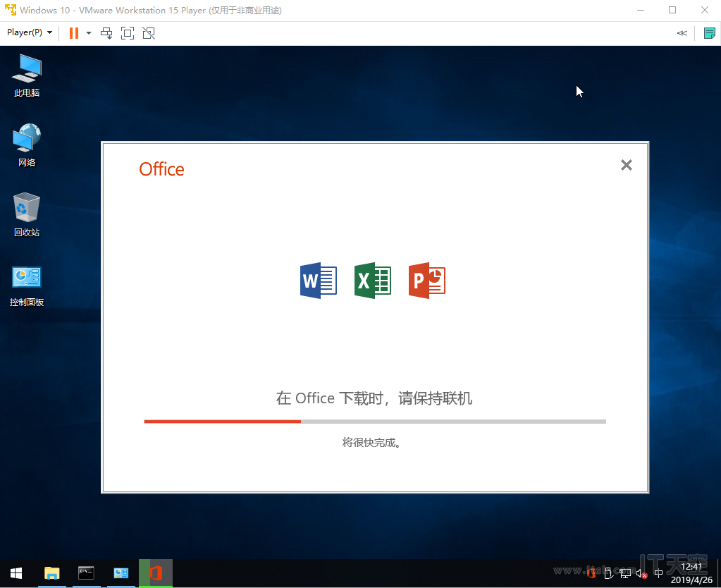
Task: Collapse the VMware toolbar with double arrows
Action: [x=682, y=33]
